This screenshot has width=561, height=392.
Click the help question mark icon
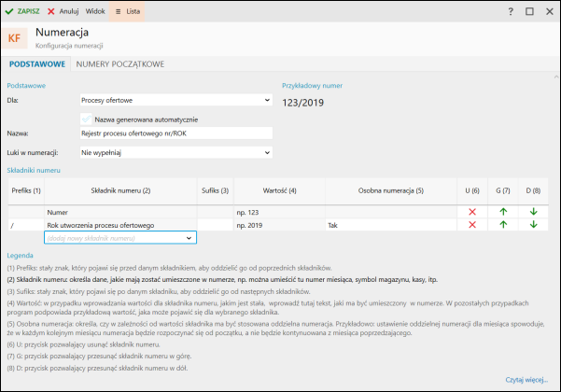click(511, 11)
